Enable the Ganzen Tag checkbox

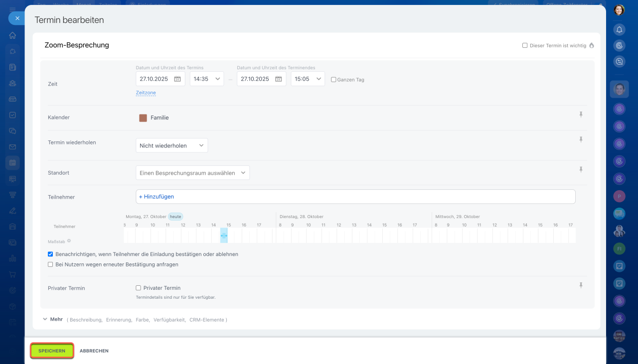coord(334,80)
